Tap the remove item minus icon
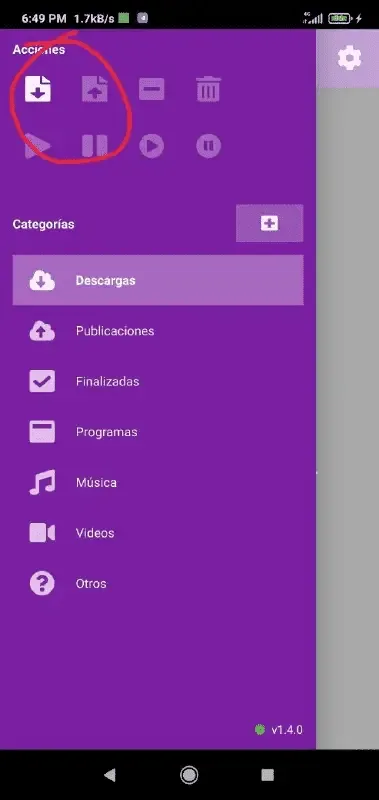Screen dimensions: 379x800 tap(152, 89)
